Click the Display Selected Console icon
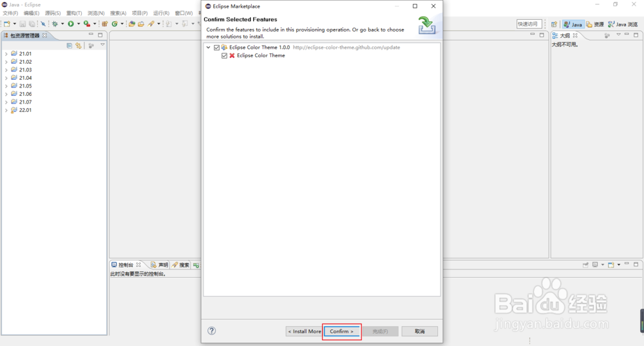 coord(595,265)
